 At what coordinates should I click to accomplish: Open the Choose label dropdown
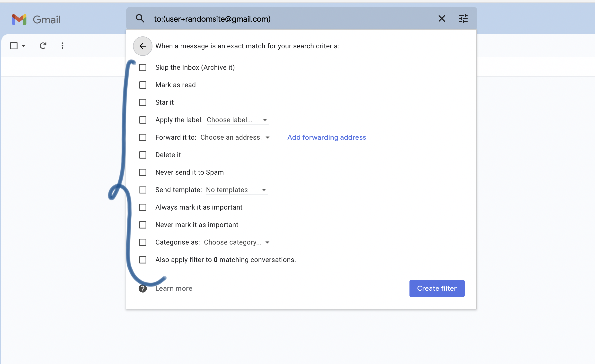coord(238,120)
